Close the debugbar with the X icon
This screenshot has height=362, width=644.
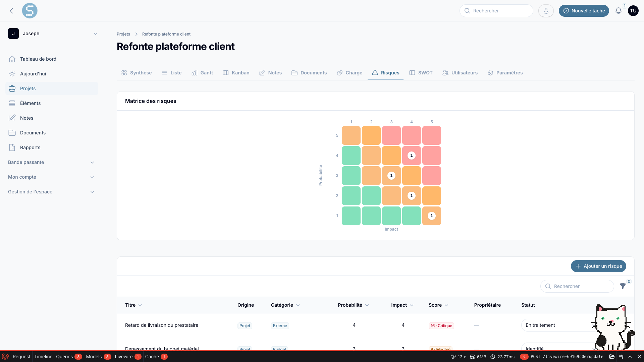[639, 357]
